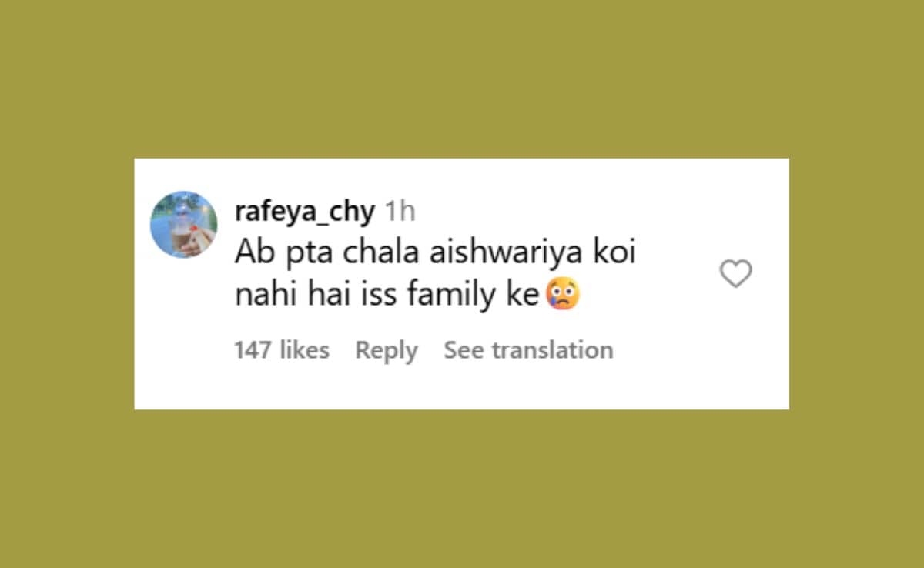Screen dimensions: 924x568
Task: Click the comment line starting Ab pta chala
Action: [x=435, y=254]
